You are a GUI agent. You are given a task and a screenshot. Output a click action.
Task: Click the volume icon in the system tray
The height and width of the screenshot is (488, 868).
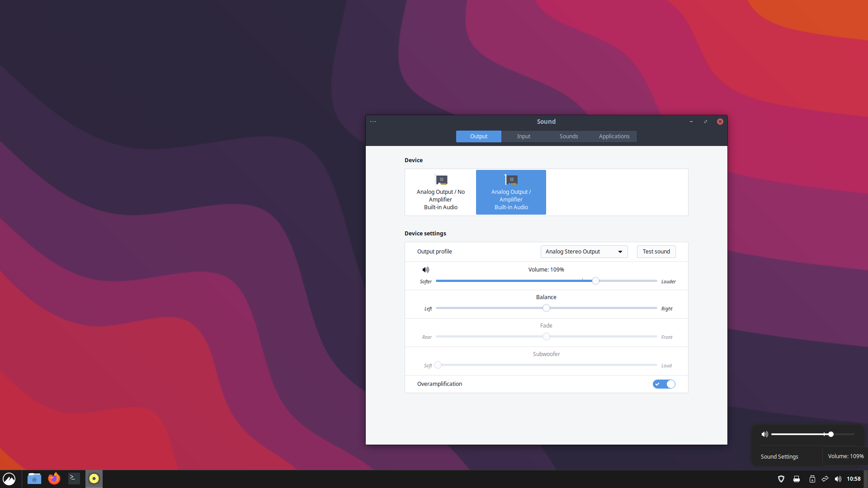839,479
